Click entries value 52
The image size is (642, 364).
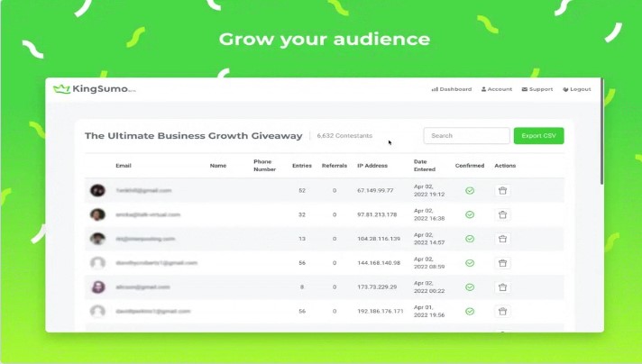tap(302, 191)
